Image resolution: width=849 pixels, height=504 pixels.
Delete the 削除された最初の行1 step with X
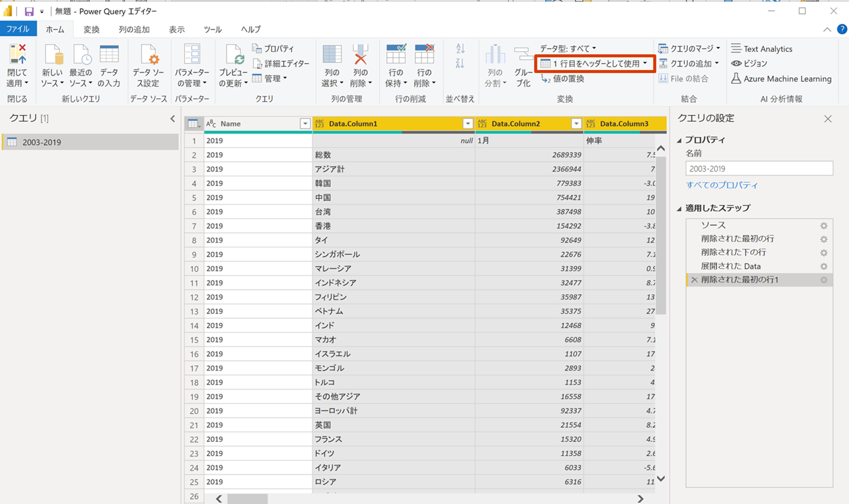tap(694, 280)
